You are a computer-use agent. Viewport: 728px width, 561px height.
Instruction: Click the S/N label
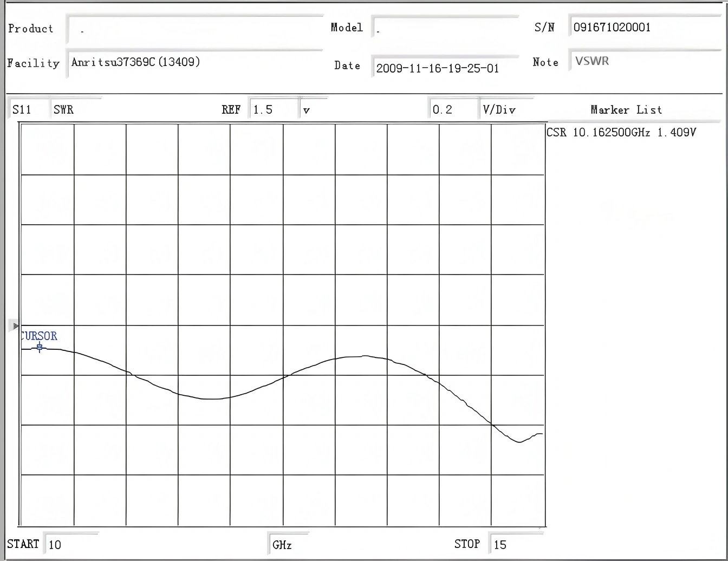tap(545, 28)
